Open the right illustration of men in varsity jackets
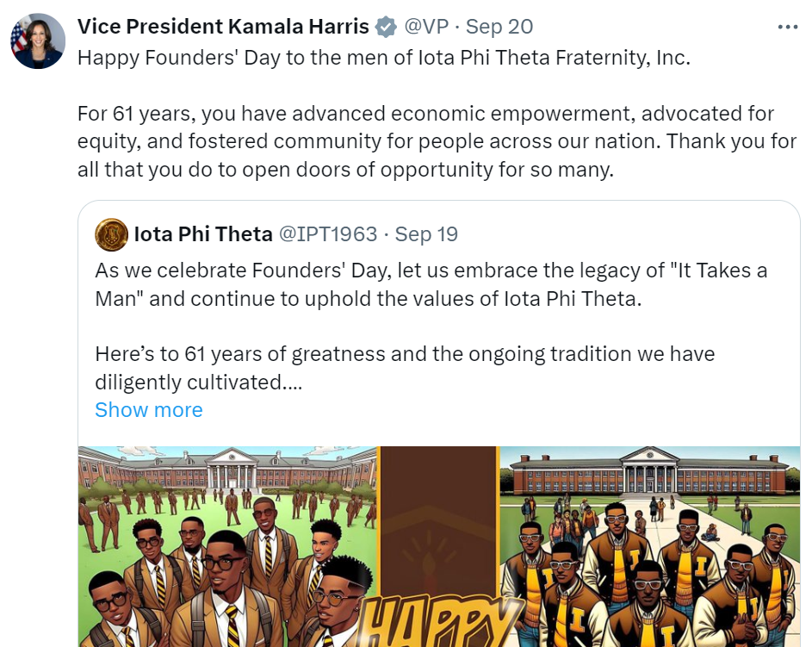This screenshot has width=812, height=647. (x=650, y=546)
